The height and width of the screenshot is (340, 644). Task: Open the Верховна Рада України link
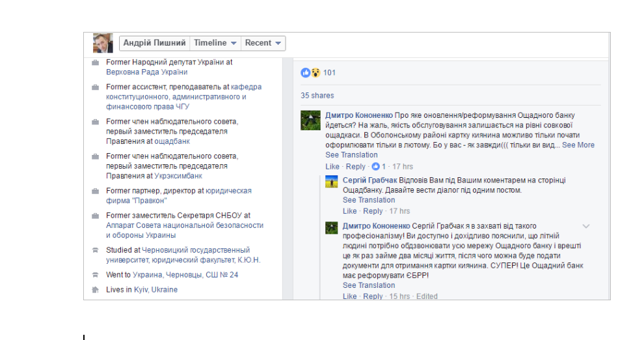[146, 72]
